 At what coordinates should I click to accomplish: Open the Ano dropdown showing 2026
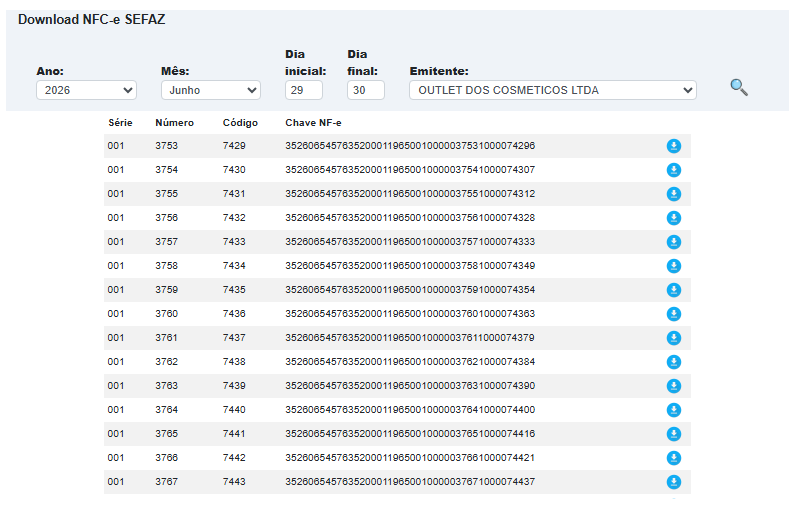pos(86,90)
